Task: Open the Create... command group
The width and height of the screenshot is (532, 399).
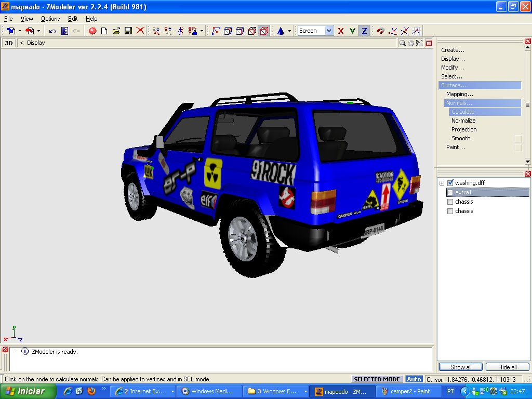Action: tap(453, 50)
